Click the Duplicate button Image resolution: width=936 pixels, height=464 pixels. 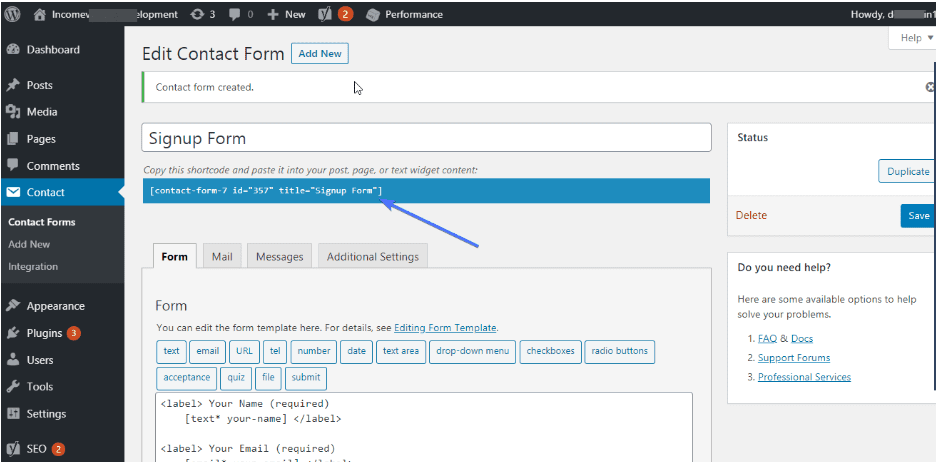click(907, 171)
